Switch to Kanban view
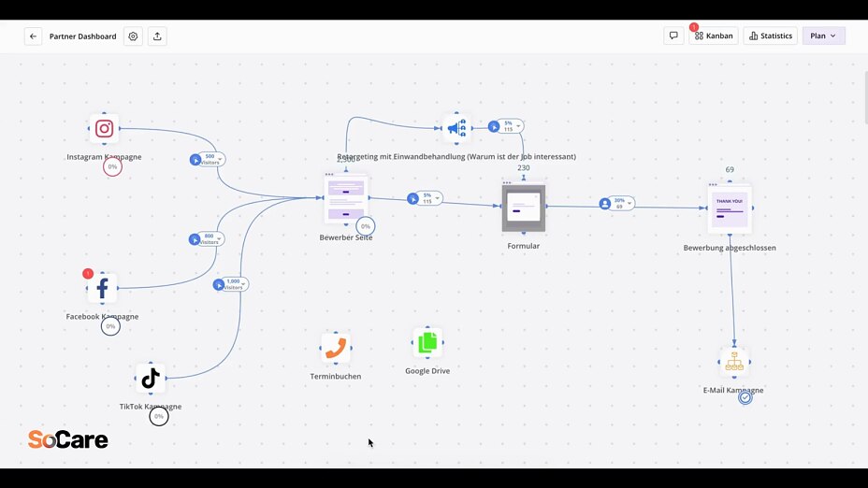This screenshot has width=868, height=488. [714, 36]
